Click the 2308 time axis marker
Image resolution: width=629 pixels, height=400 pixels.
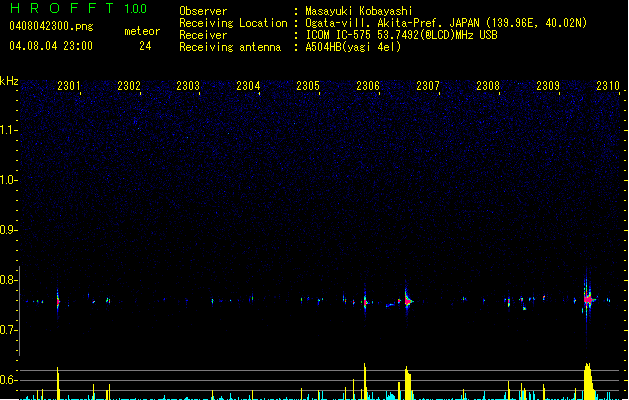pos(488,86)
